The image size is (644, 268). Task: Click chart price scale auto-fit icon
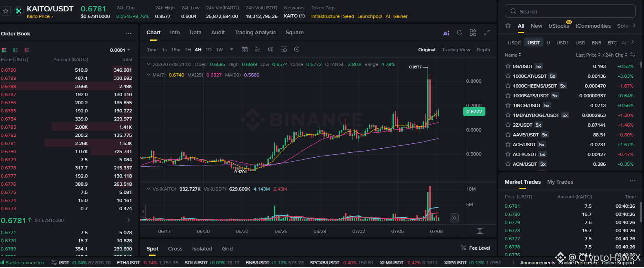click(480, 231)
